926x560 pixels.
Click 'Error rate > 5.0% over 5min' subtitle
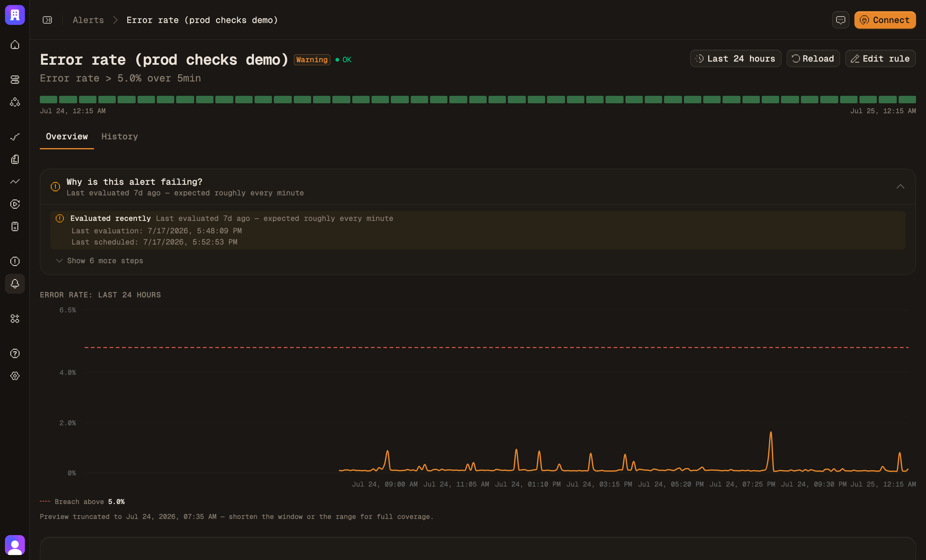tap(120, 78)
